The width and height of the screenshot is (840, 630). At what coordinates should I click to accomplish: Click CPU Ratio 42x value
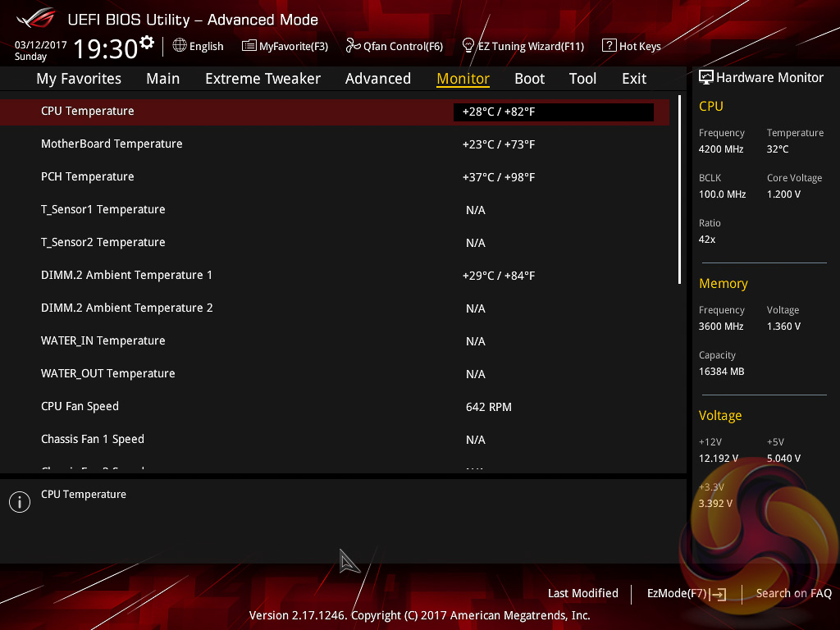click(x=707, y=240)
